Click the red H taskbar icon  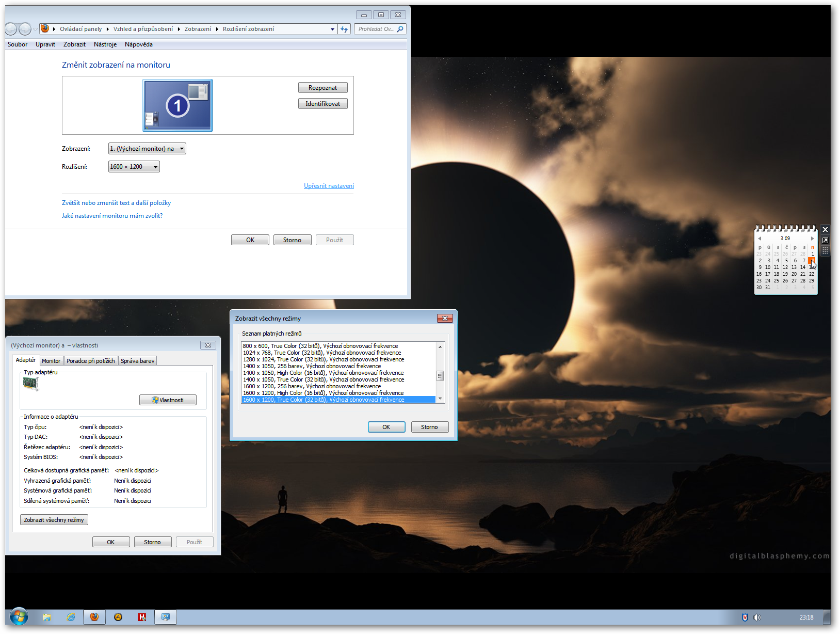tap(142, 617)
